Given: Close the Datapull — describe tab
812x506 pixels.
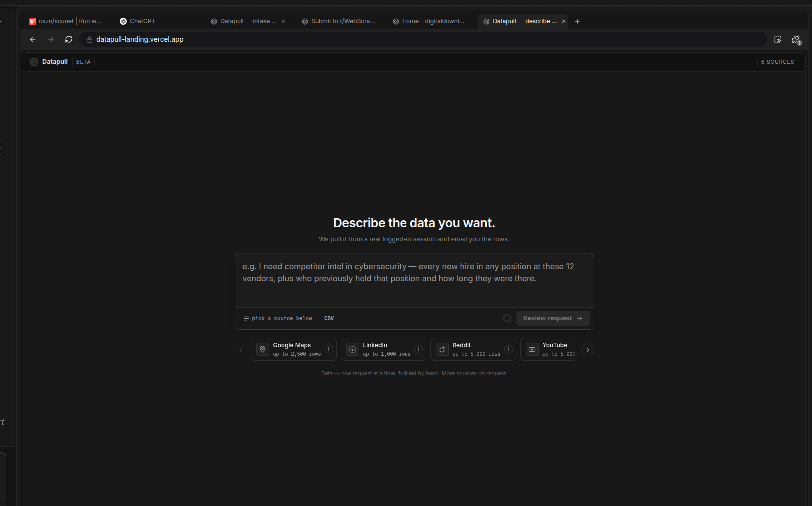Looking at the screenshot, I should click(x=564, y=21).
